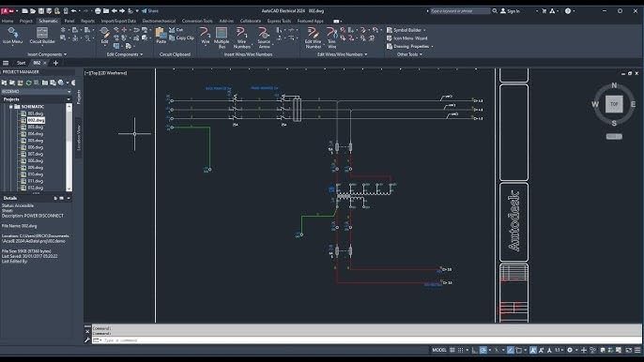This screenshot has width=644, height=362.
Task: Switch to the Home ribbon tab
Action: point(8,21)
